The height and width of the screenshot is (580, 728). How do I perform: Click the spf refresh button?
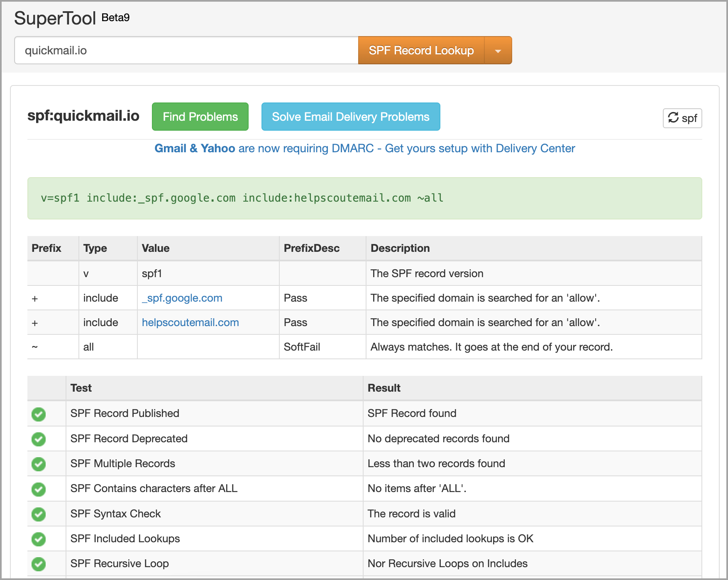tap(682, 118)
